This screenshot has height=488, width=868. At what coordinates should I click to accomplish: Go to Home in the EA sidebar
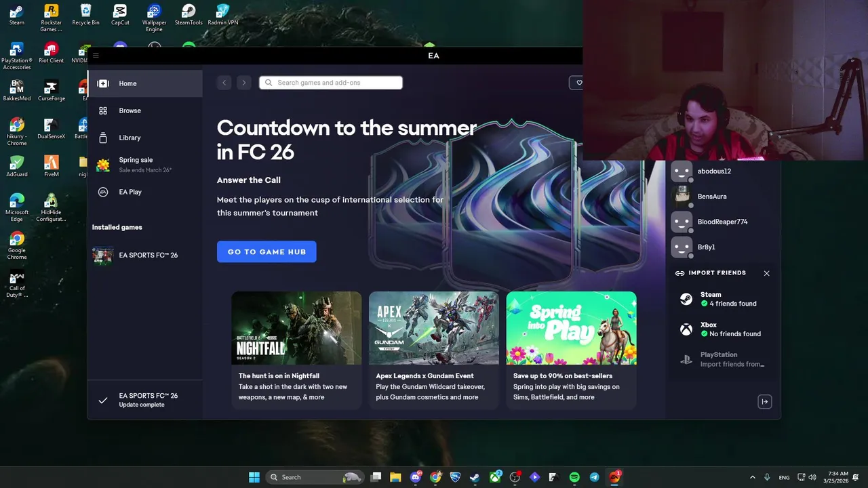tap(145, 83)
